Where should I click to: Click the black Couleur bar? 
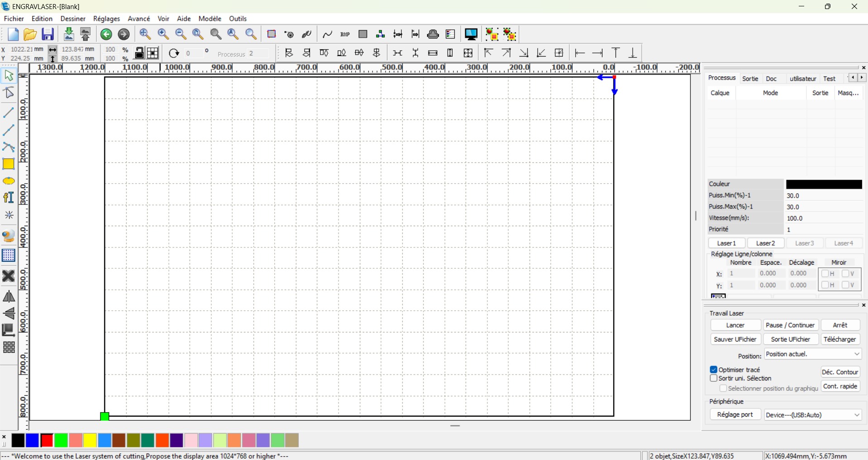tap(824, 184)
